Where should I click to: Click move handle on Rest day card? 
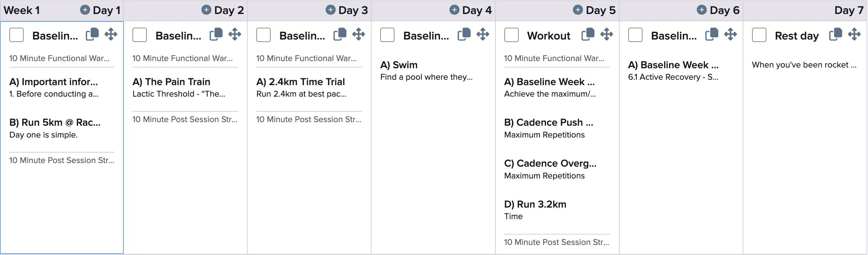click(x=854, y=34)
